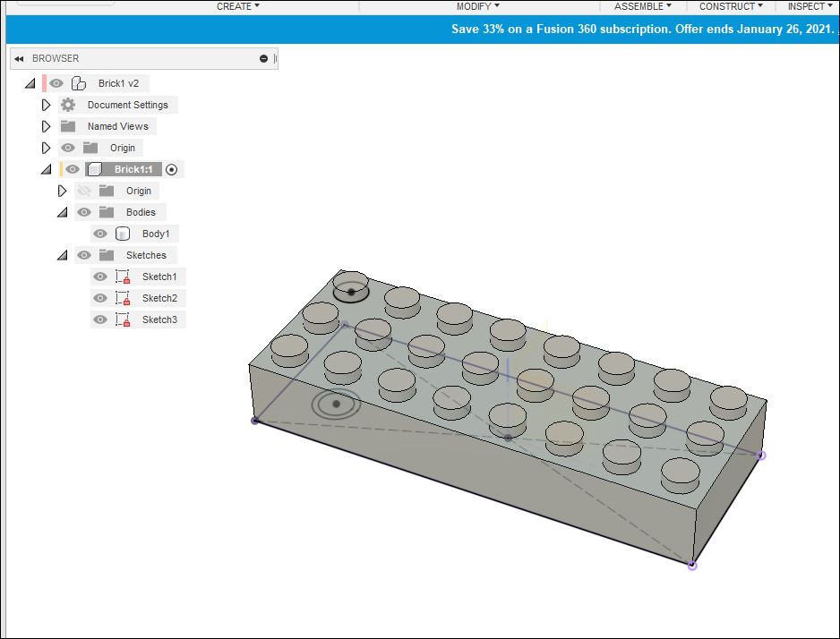This screenshot has width=840, height=639.
Task: Click the Brick1:1 component cube icon
Action: (x=95, y=169)
